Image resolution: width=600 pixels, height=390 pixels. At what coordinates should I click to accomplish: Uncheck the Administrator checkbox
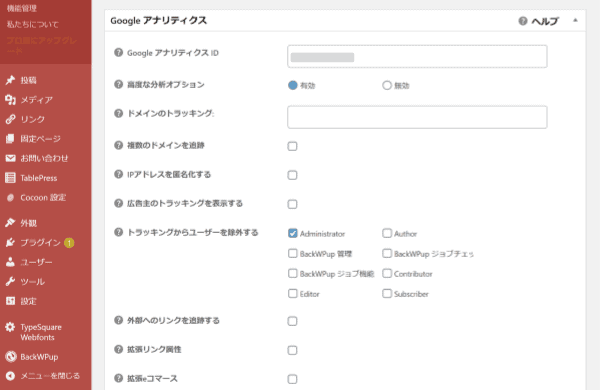[x=293, y=233]
